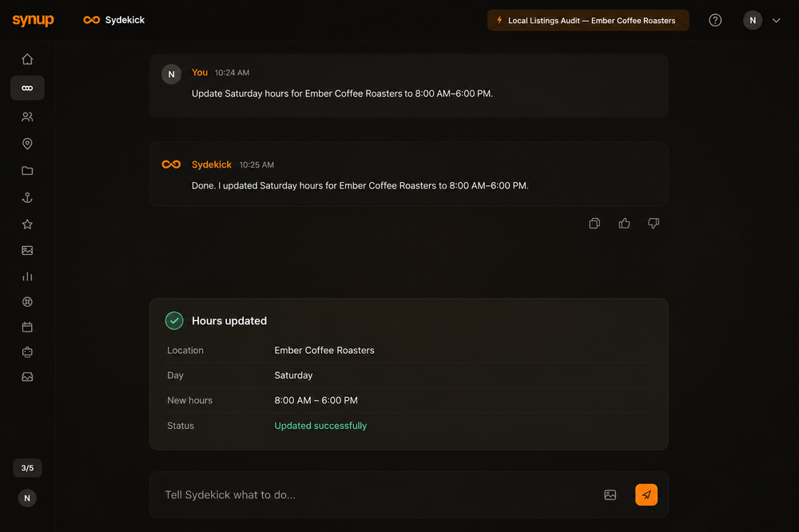Click the N avatar at sidebar bottom
Screen dimensions: 799x532
click(27, 498)
